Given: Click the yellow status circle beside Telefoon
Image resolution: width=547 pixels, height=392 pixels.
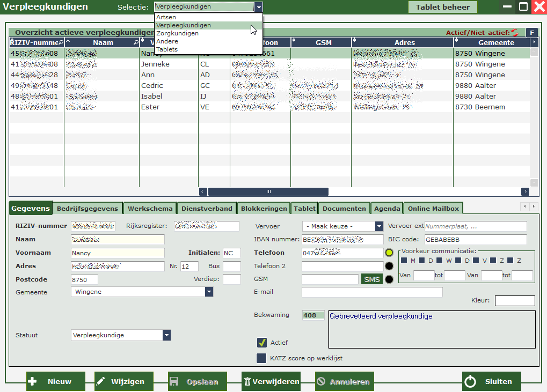Looking at the screenshot, I should coord(389,253).
